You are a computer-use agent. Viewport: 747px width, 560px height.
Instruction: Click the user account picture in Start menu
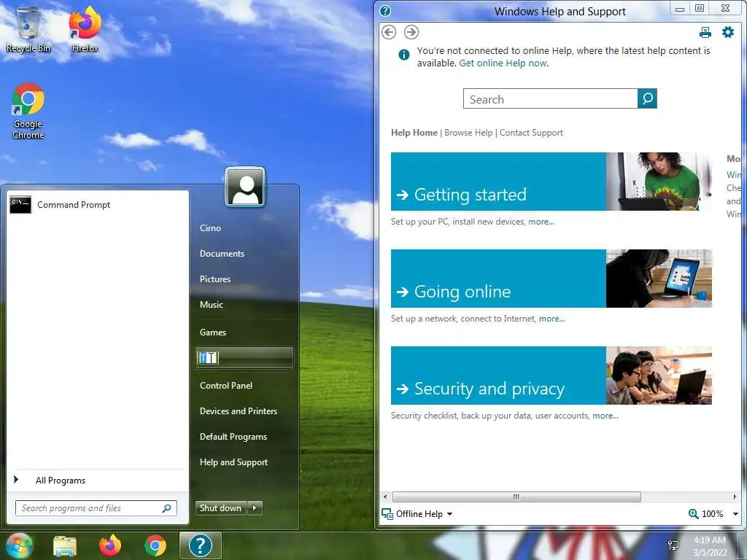(x=245, y=186)
